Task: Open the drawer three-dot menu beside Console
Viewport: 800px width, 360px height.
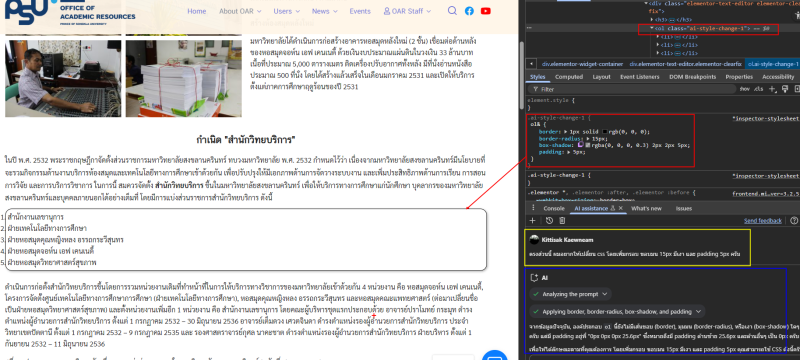Action: click(533, 208)
